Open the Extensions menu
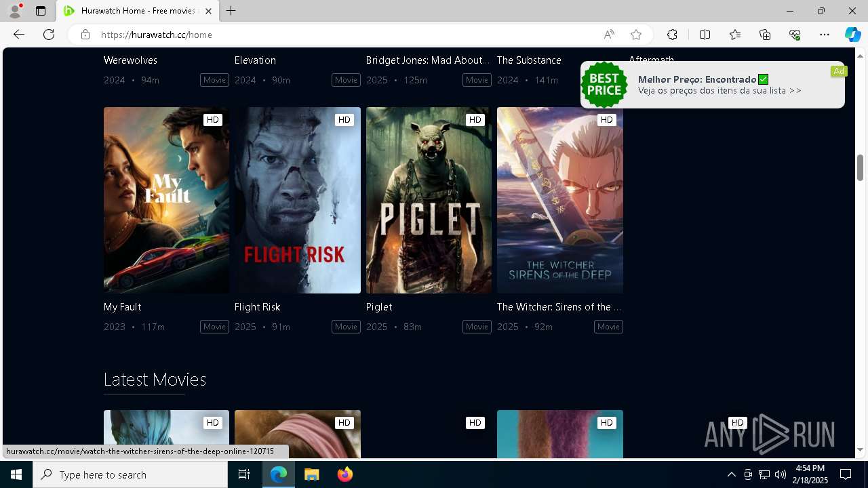The image size is (868, 488). (x=672, y=35)
